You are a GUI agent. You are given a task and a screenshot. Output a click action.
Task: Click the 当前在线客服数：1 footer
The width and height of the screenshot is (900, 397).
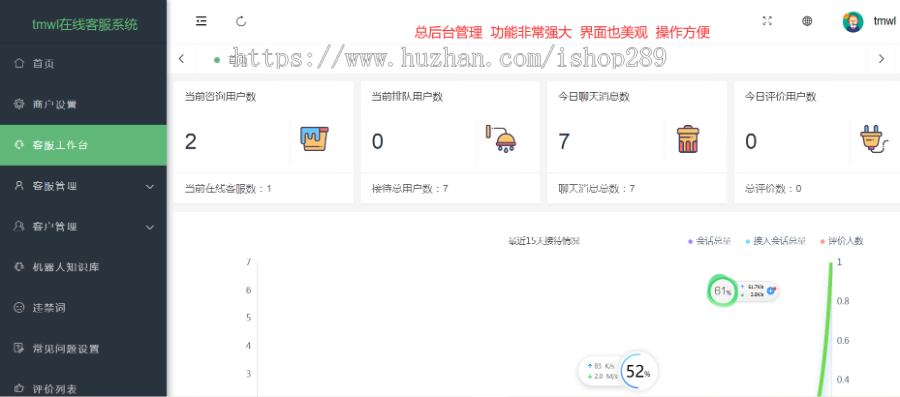click(228, 188)
